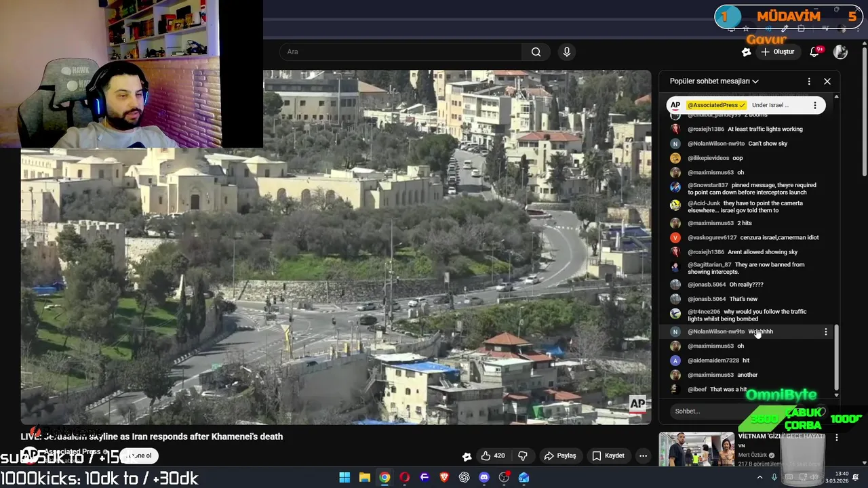Click the Oluştur create button
868x488 pixels.
(777, 52)
